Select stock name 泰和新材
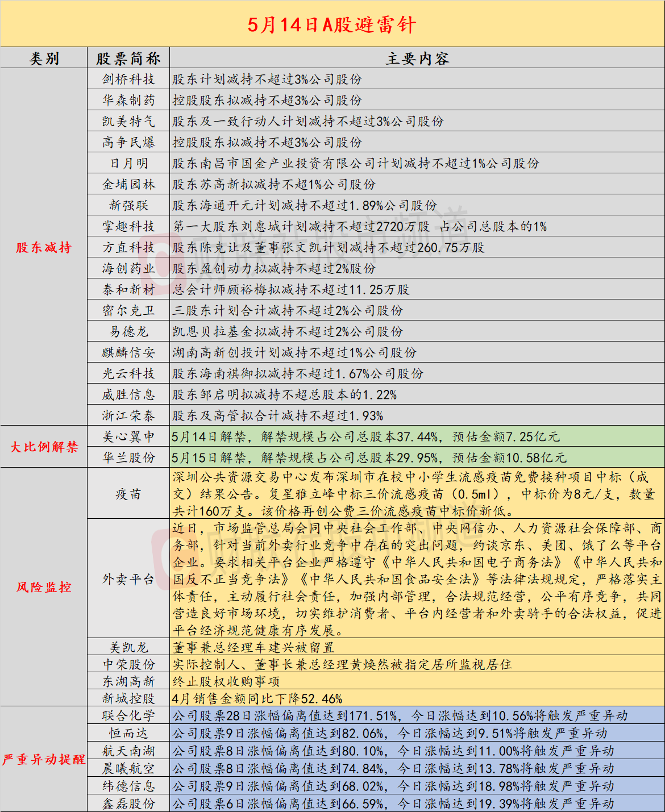 [128, 289]
